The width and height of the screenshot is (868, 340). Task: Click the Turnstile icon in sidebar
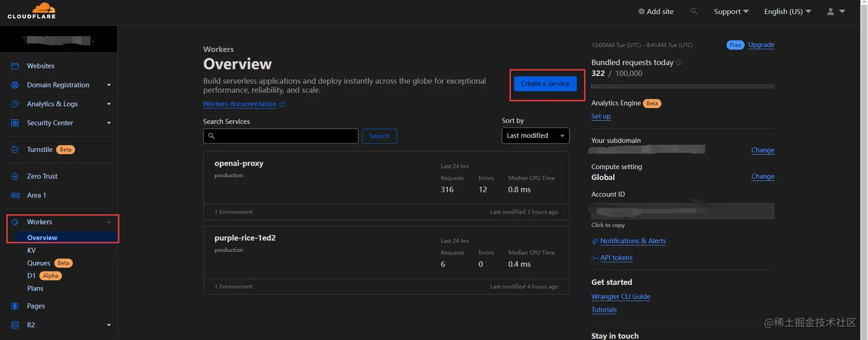coord(15,149)
